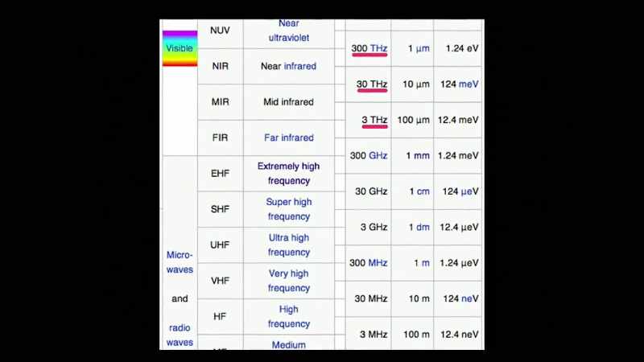Click the cm link in 1 cm
Viewport: 644px width, 362px height.
pyautogui.click(x=423, y=191)
